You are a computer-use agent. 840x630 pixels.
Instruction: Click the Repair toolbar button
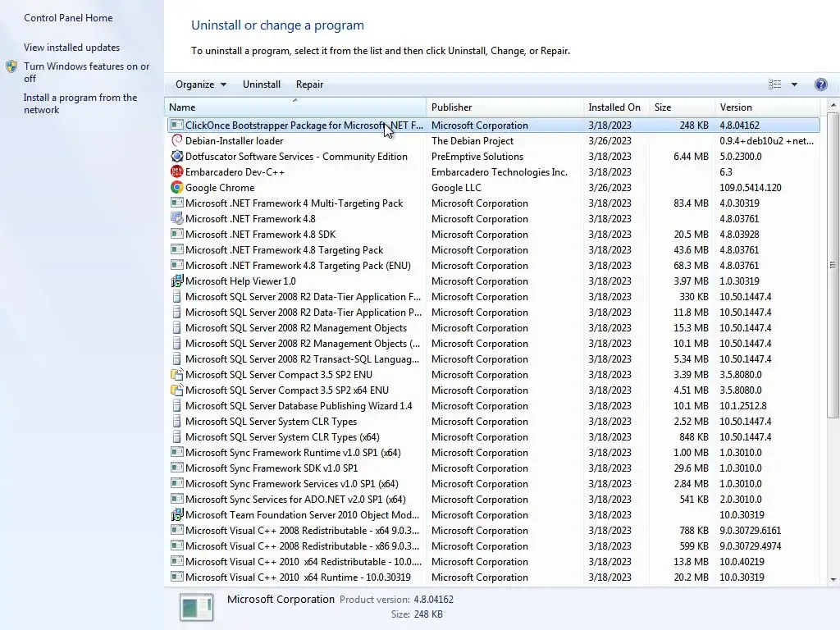pos(309,84)
